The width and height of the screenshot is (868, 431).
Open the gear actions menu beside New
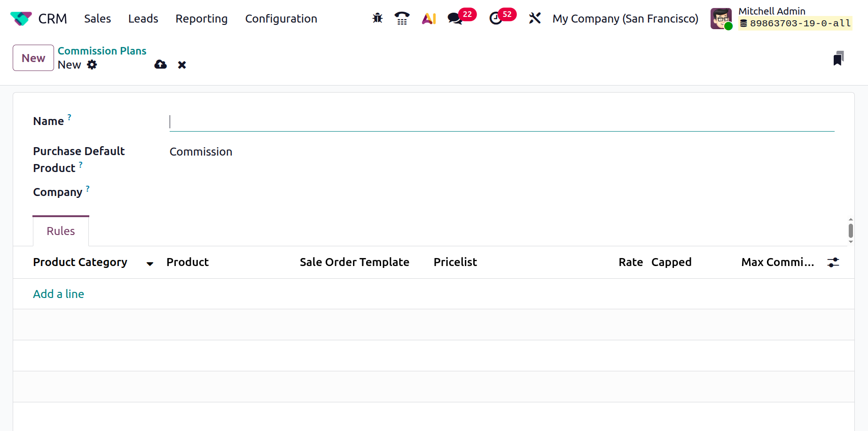(92, 65)
